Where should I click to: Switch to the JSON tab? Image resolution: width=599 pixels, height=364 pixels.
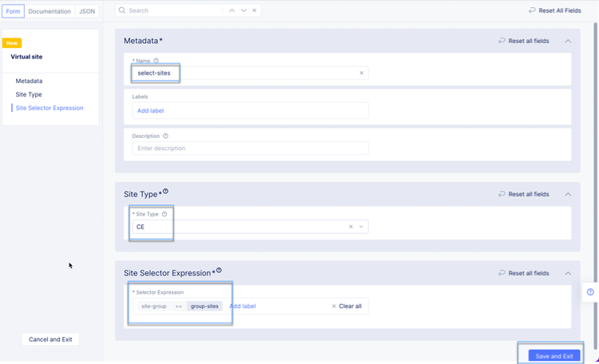pyautogui.click(x=87, y=12)
